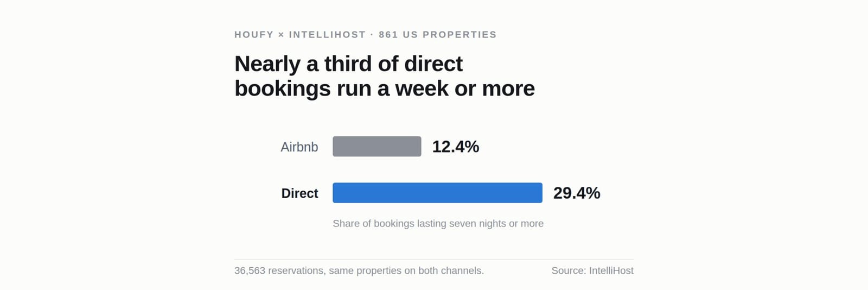868x290 pixels.
Task: Click the bold Direct row label
Action: pos(300,193)
